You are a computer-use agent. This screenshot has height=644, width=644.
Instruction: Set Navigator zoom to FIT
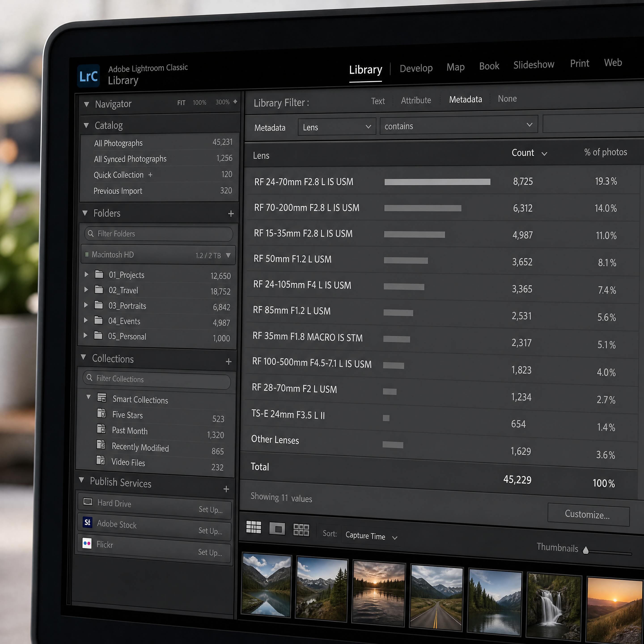pos(181,103)
